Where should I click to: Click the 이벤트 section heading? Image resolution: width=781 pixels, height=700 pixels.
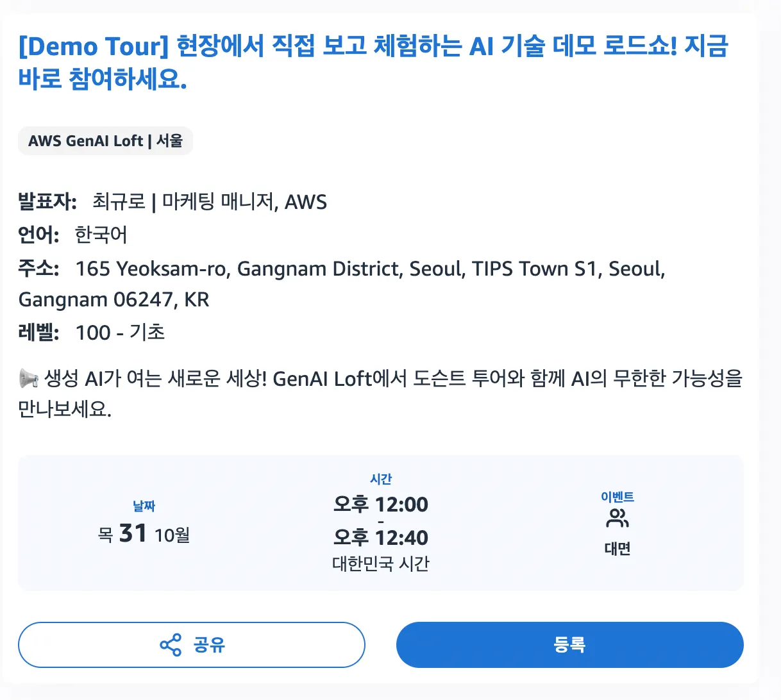tap(617, 496)
